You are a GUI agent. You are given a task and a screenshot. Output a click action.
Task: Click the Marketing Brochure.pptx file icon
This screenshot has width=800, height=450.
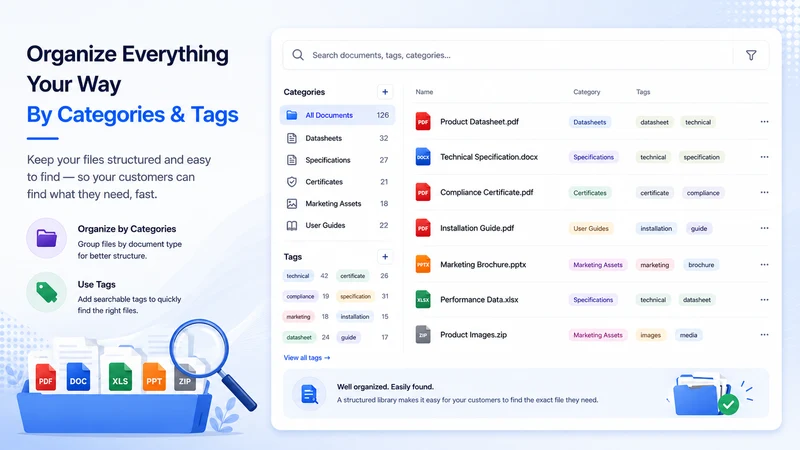423,264
